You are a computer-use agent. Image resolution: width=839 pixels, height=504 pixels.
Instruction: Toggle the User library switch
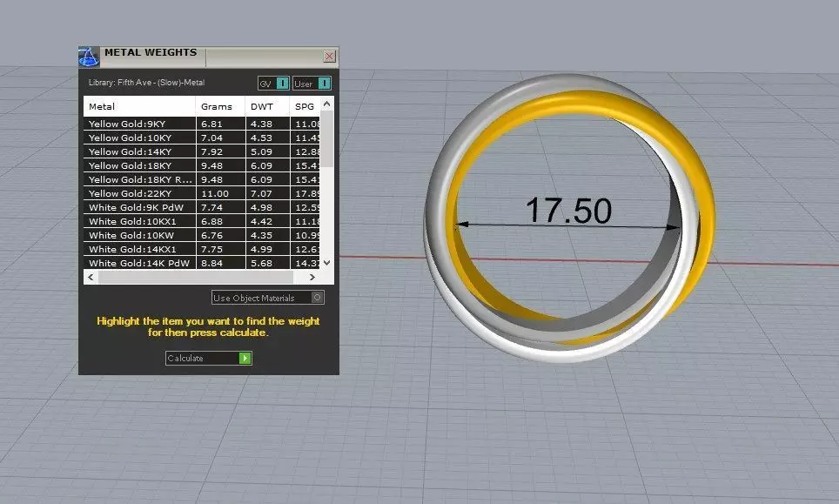tap(312, 84)
